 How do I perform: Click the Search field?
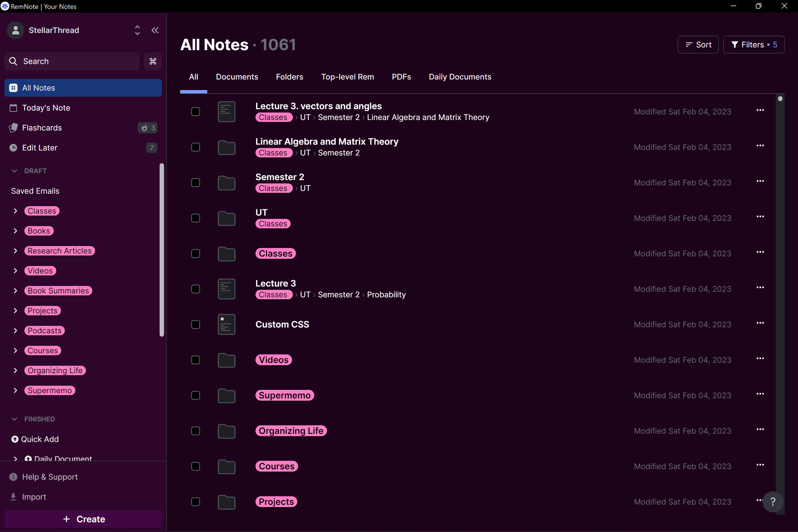click(72, 62)
